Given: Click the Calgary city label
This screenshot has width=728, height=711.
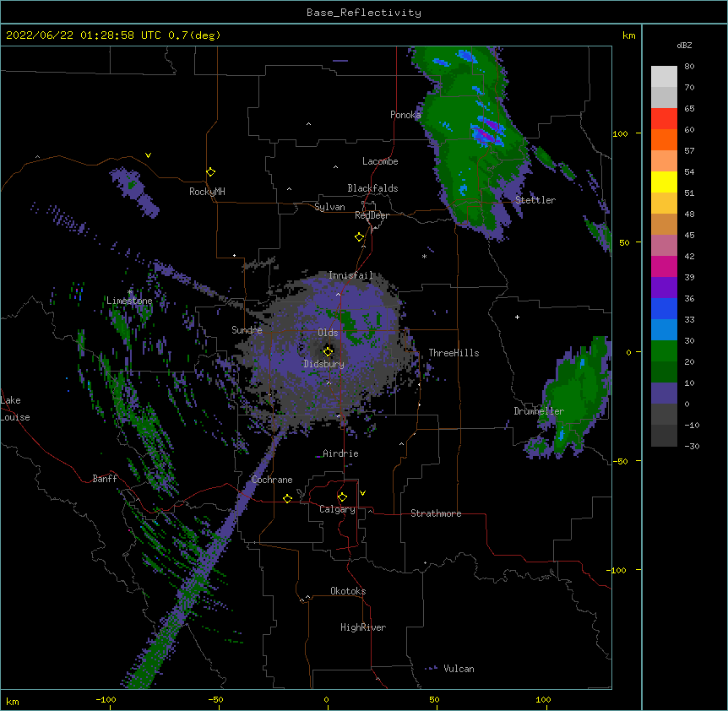Looking at the screenshot, I should [337, 509].
